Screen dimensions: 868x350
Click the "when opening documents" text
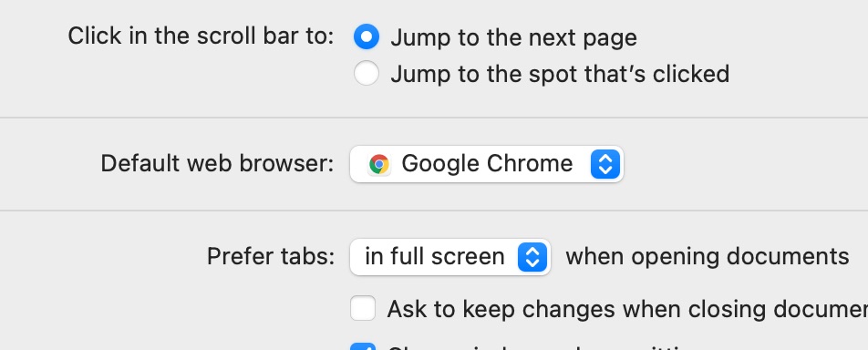tap(707, 256)
